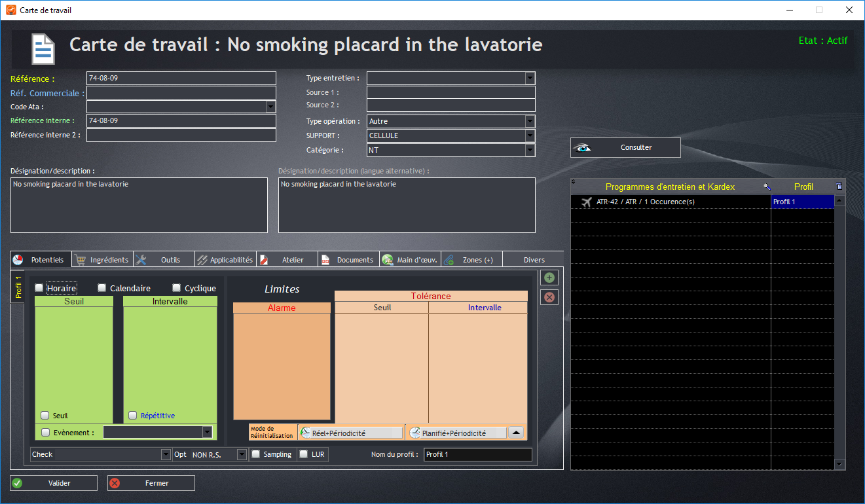Screen dimensions: 865x504
Task: Click scroll-down arrow in Kardex grid
Action: point(840,464)
